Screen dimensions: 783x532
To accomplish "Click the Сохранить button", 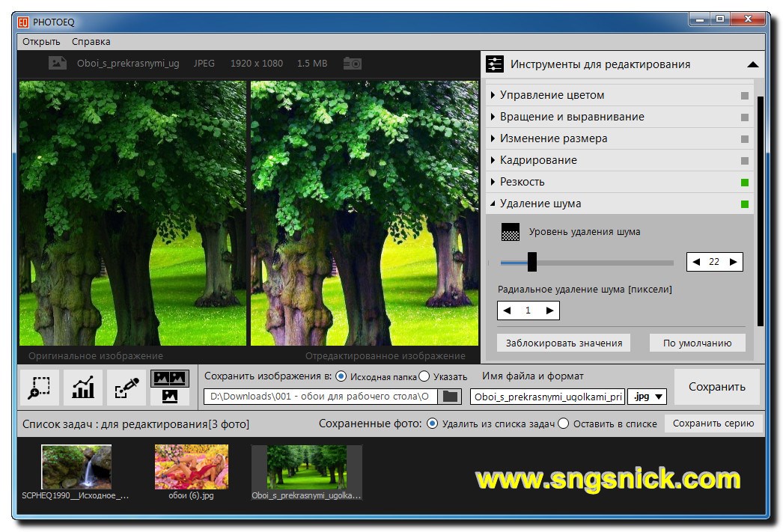I will pos(716,387).
